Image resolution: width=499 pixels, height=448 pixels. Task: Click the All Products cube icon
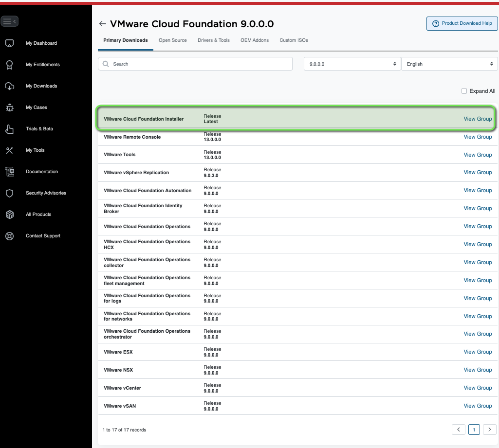[x=10, y=215]
